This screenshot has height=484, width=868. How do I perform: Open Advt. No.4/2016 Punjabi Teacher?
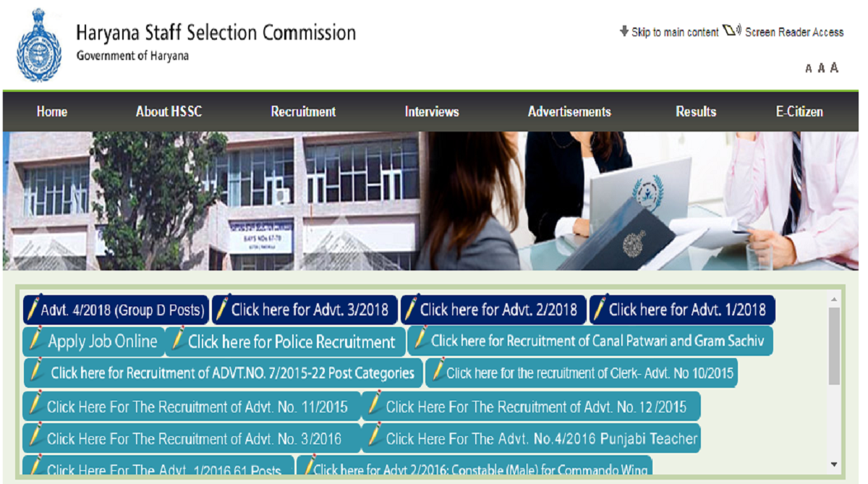531,438
